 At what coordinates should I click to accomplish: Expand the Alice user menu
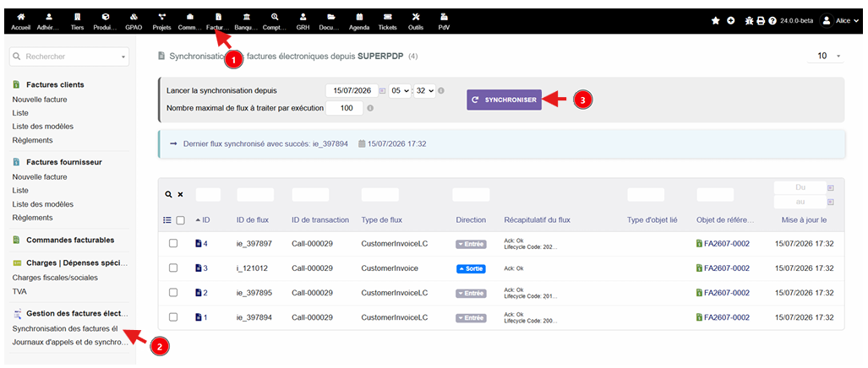[840, 21]
